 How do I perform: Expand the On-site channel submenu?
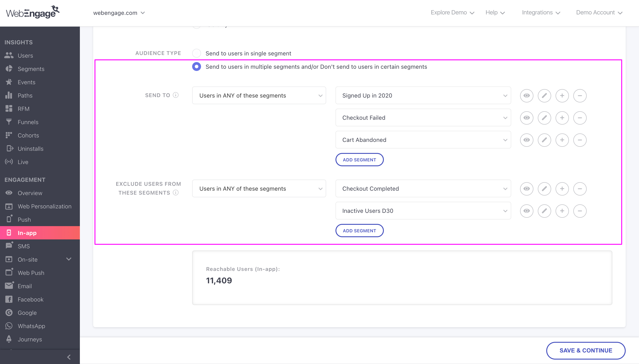coord(69,259)
